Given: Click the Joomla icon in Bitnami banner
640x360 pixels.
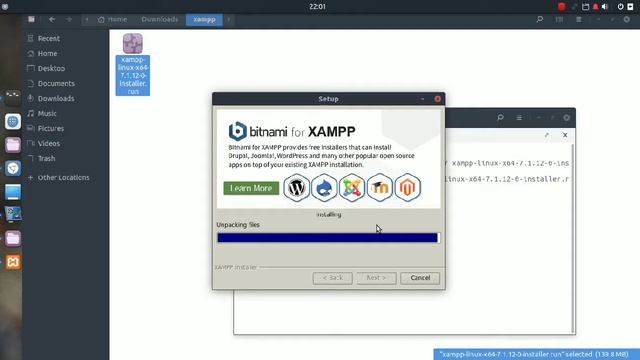Looking at the screenshot, I should 352,188.
